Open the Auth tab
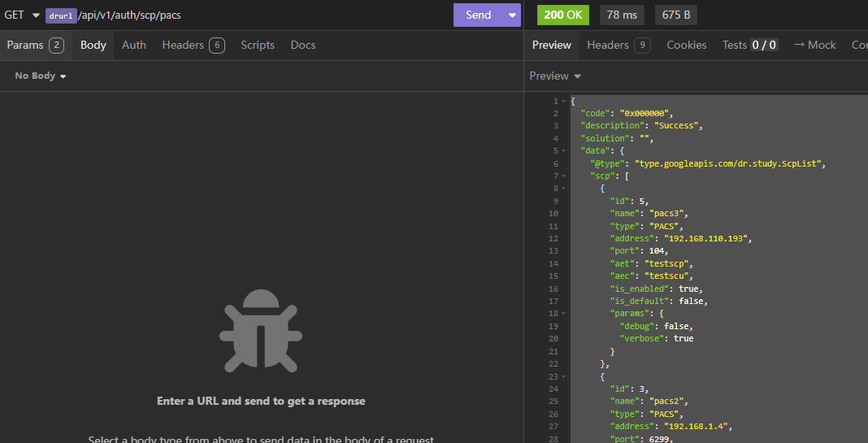This screenshot has width=868, height=443. 134,45
